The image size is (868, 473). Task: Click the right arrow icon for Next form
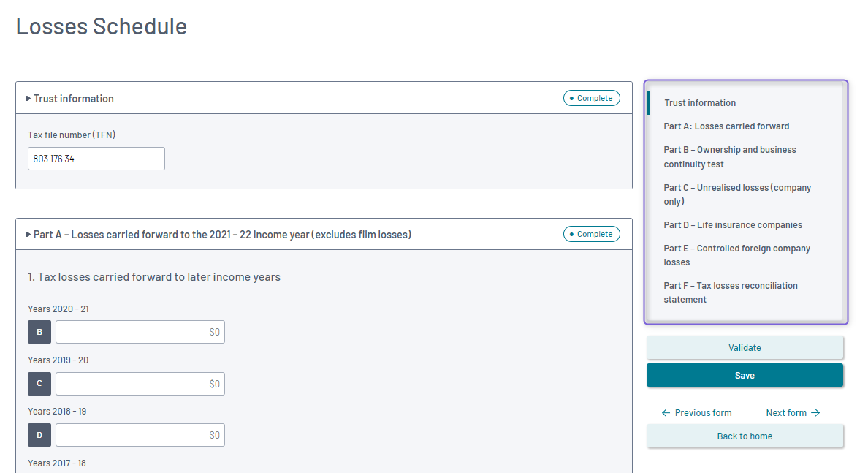tap(815, 413)
